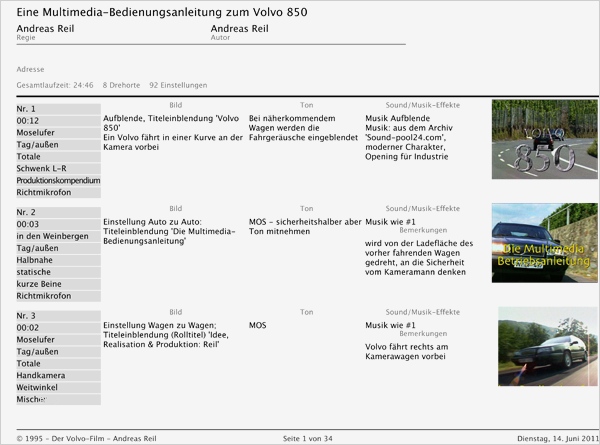Select 'Schwenk L-R' field
The width and height of the screenshot is (600, 445).
point(58,168)
